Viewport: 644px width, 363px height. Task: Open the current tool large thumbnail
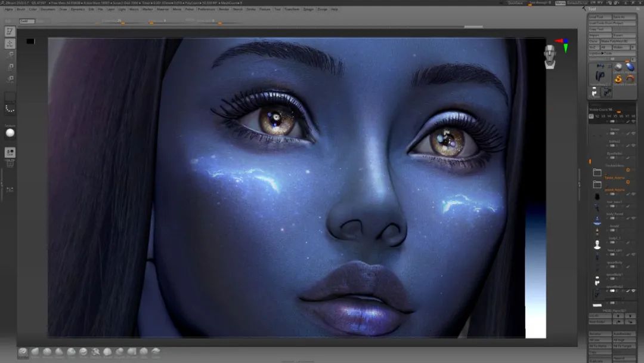600,75
